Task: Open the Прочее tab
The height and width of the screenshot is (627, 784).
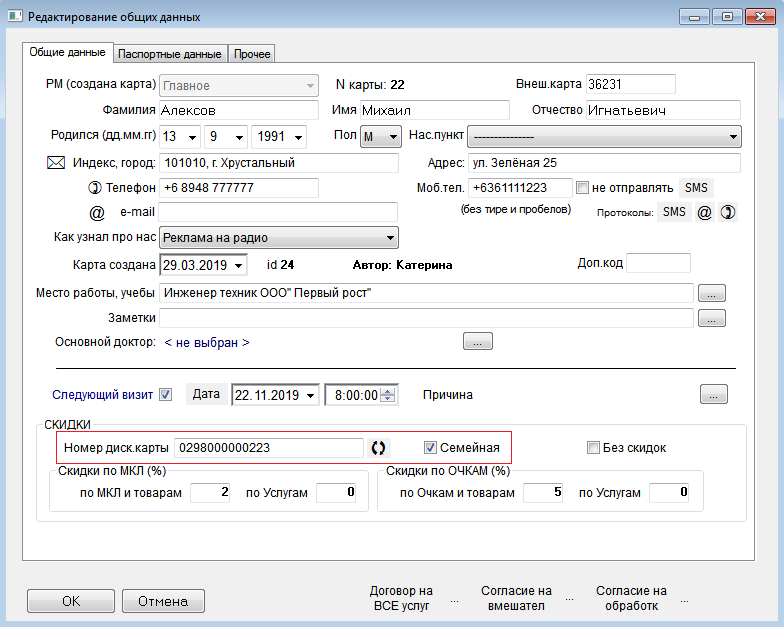Action: pyautogui.click(x=251, y=54)
